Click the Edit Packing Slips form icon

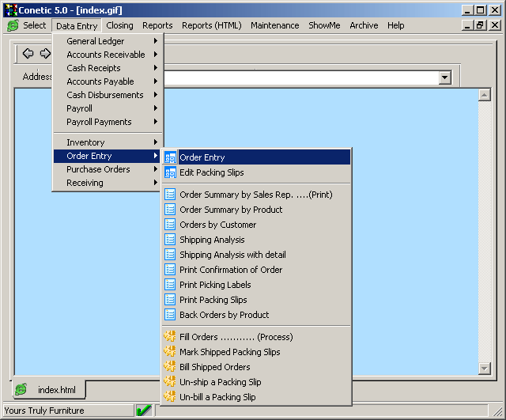pos(170,172)
